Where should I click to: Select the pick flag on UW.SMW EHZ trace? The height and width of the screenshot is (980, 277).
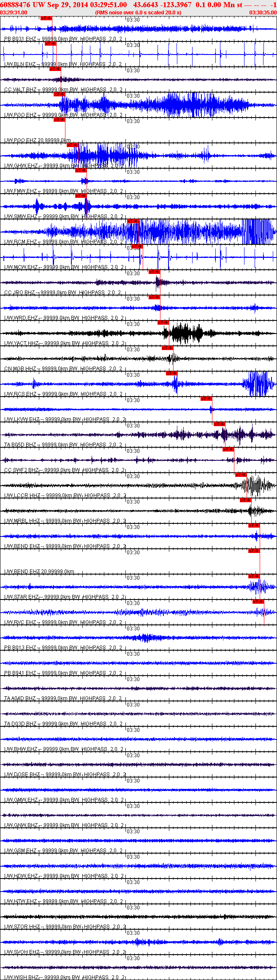click(x=81, y=196)
